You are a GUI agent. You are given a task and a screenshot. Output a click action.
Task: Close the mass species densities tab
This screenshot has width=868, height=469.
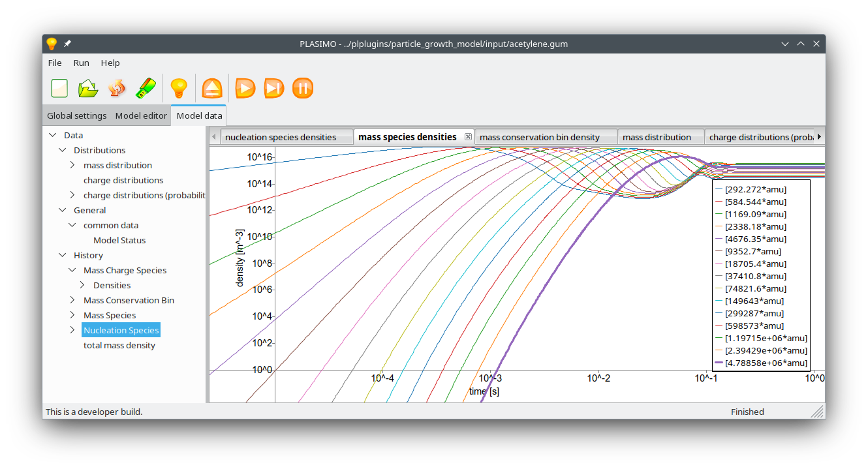[x=468, y=137]
